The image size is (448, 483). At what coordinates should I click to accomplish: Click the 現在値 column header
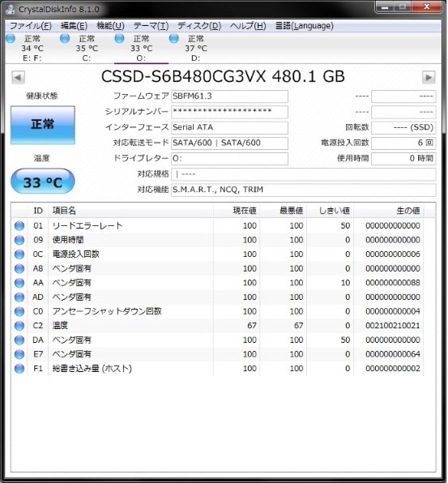pos(237,211)
